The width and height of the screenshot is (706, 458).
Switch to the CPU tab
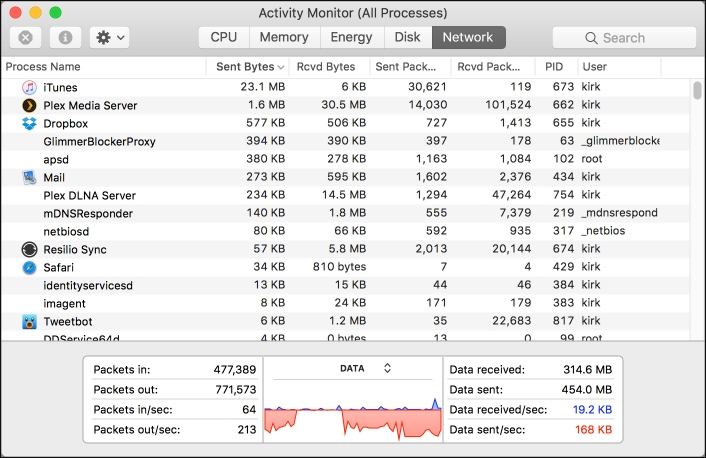pyautogui.click(x=224, y=37)
